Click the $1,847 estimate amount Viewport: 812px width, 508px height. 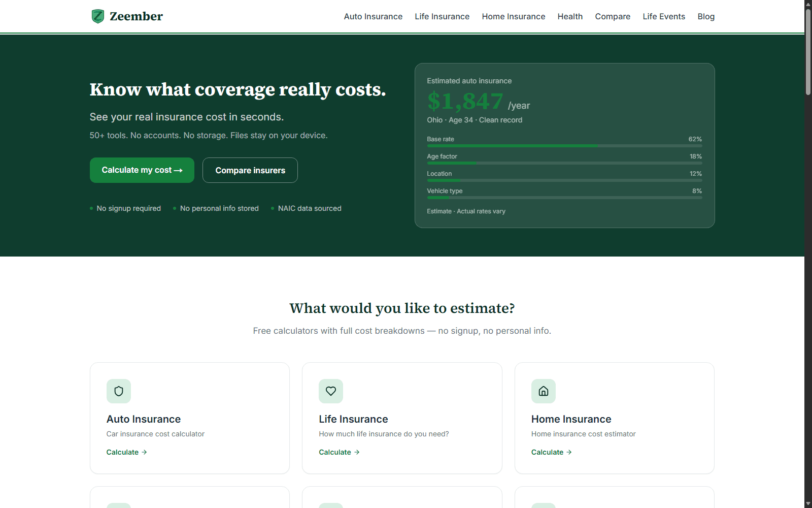click(465, 101)
